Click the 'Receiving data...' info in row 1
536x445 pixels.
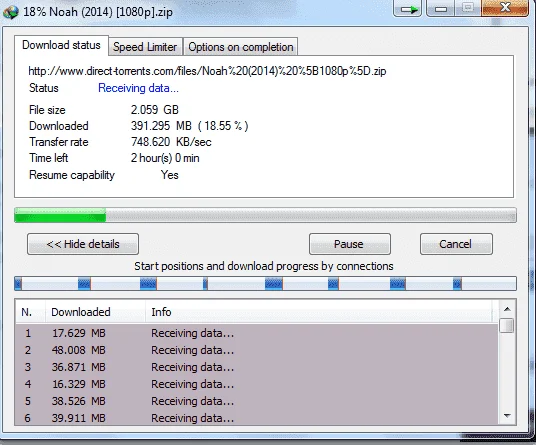pyautogui.click(x=192, y=333)
